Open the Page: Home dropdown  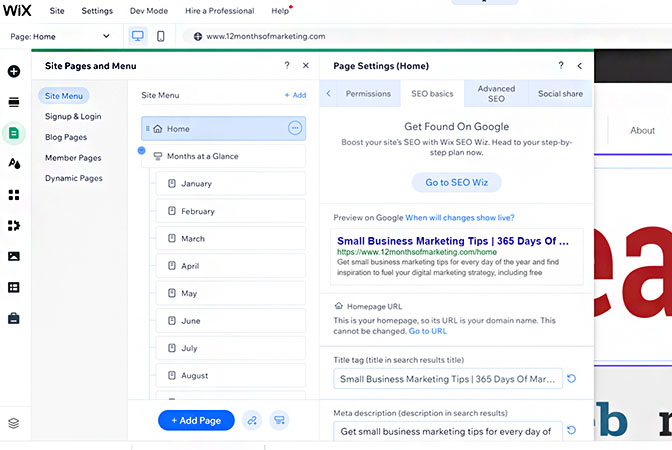[60, 36]
